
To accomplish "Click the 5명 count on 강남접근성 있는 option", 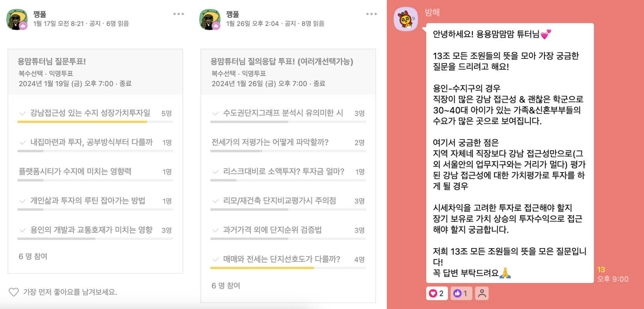I will click(x=167, y=113).
